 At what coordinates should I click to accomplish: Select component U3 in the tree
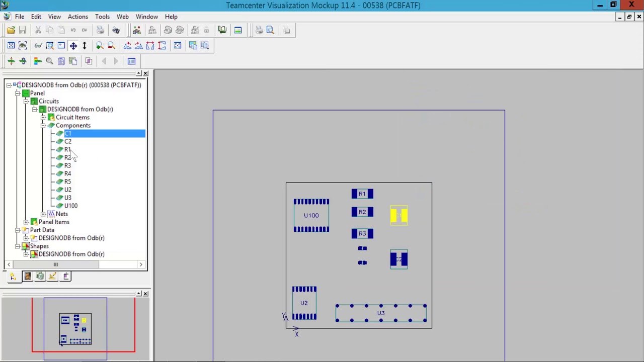coord(68,198)
